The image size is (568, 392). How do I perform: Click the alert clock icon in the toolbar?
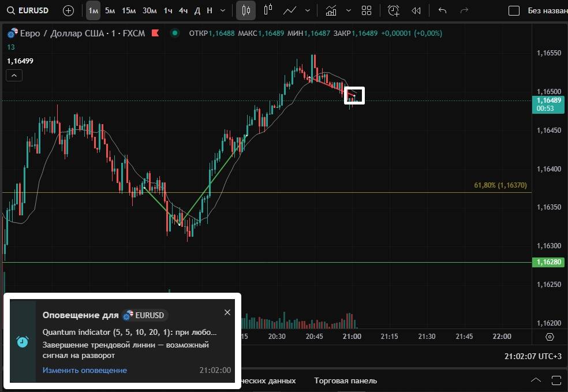click(394, 10)
